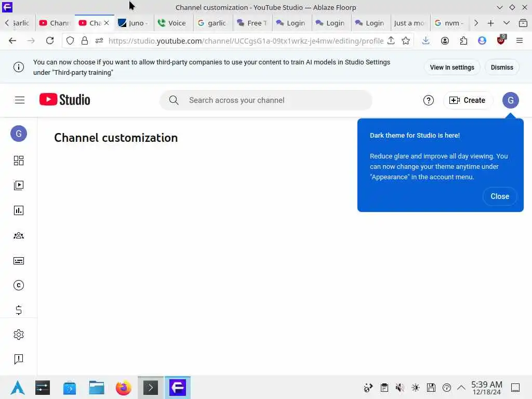This screenshot has width=532, height=399.
Task: Open the blue profile icon in the browser toolbar
Action: [482, 41]
